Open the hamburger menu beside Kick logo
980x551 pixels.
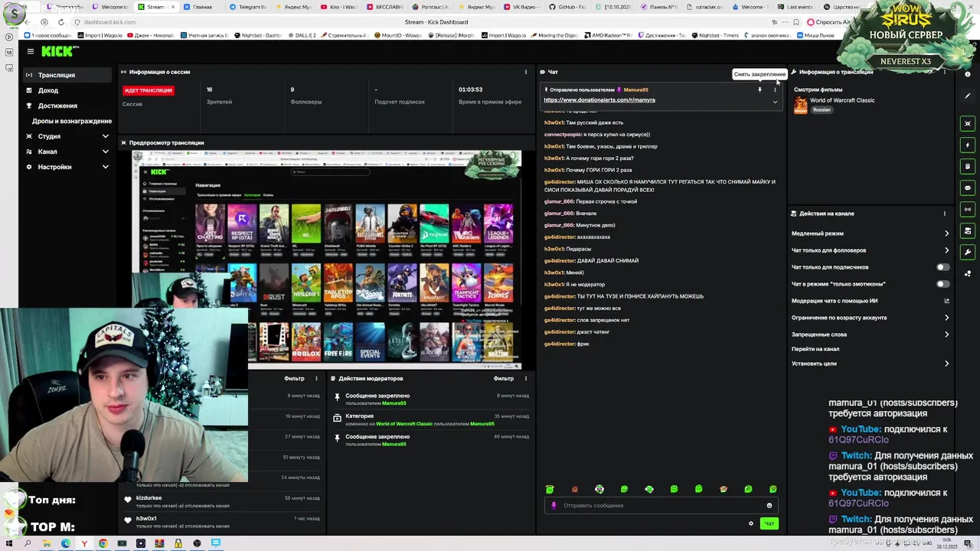(x=30, y=51)
